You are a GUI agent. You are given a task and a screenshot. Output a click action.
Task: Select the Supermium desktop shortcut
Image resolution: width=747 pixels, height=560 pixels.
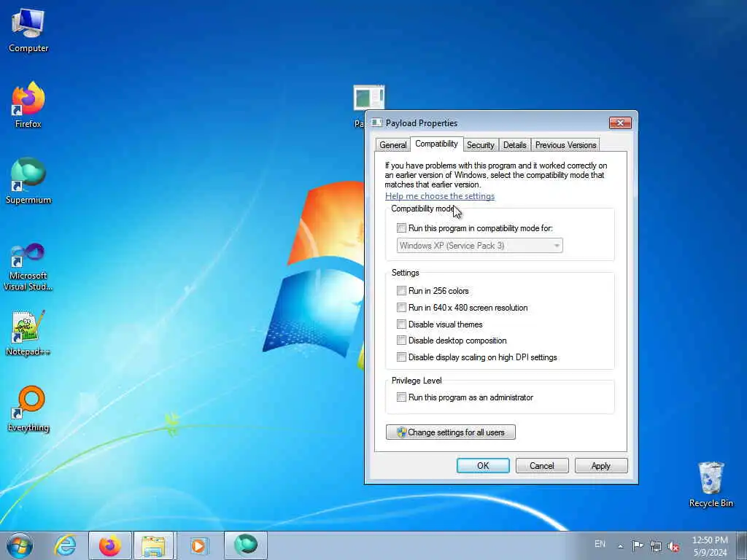click(28, 181)
